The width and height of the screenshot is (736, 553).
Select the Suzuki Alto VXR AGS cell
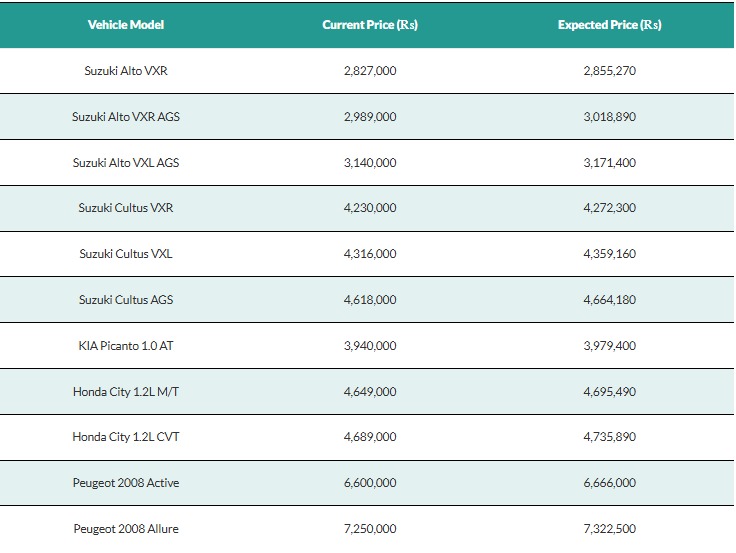(x=126, y=117)
